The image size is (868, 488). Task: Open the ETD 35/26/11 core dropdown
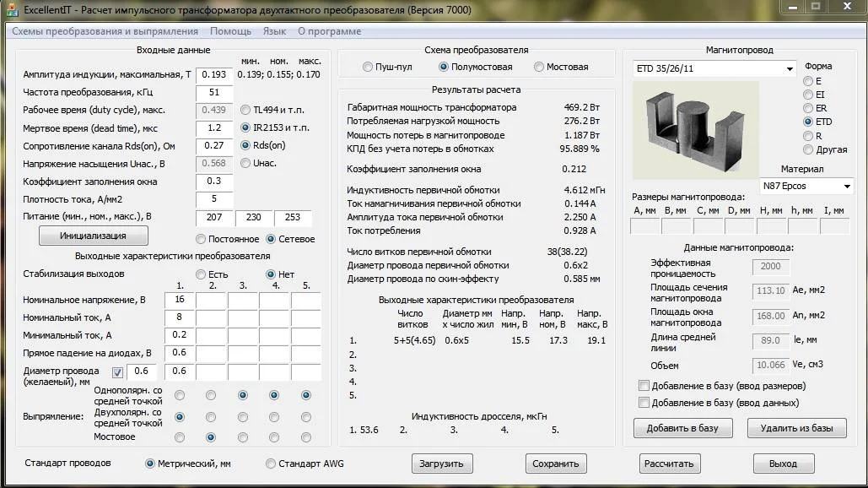(790, 69)
